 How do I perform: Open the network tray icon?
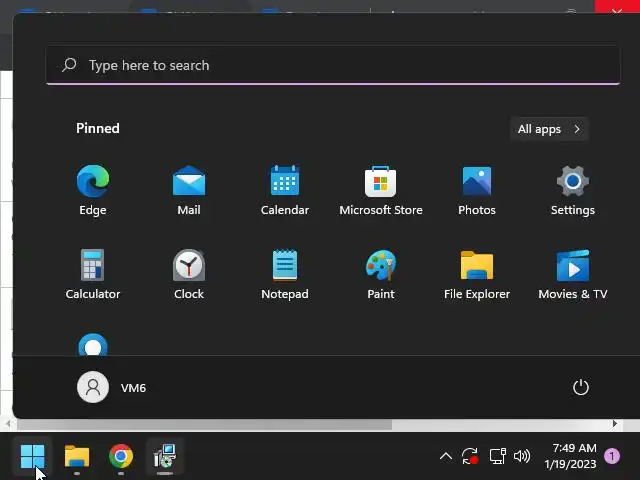[497, 456]
